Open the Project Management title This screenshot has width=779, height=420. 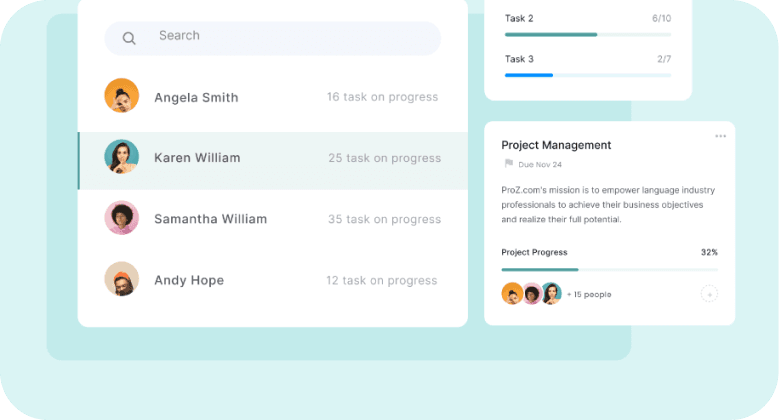coord(556,145)
